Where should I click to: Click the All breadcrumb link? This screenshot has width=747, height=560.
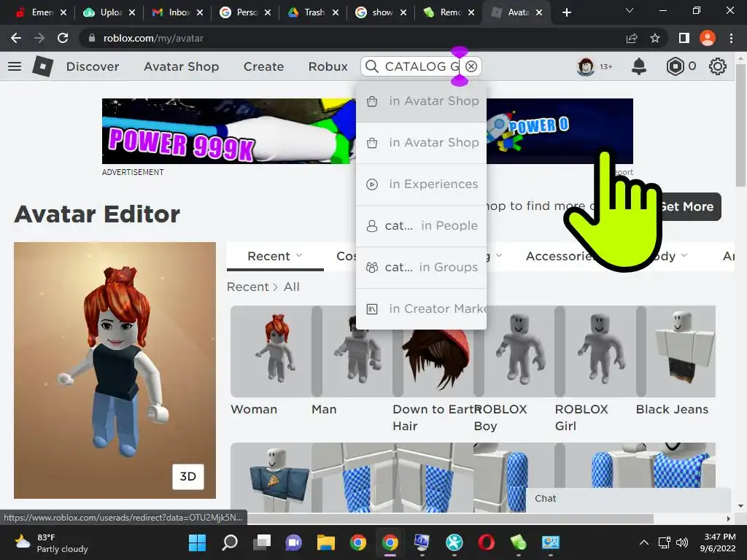tap(292, 287)
